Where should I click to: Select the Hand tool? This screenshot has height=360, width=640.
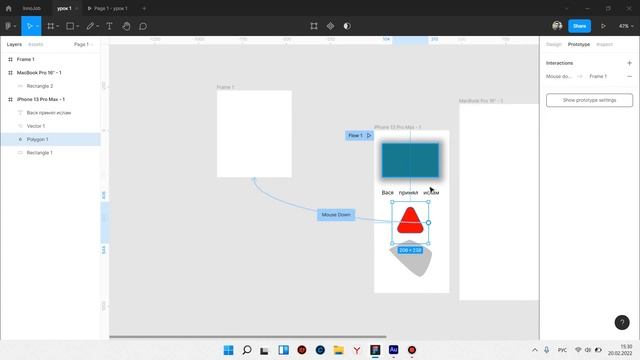pos(127,26)
